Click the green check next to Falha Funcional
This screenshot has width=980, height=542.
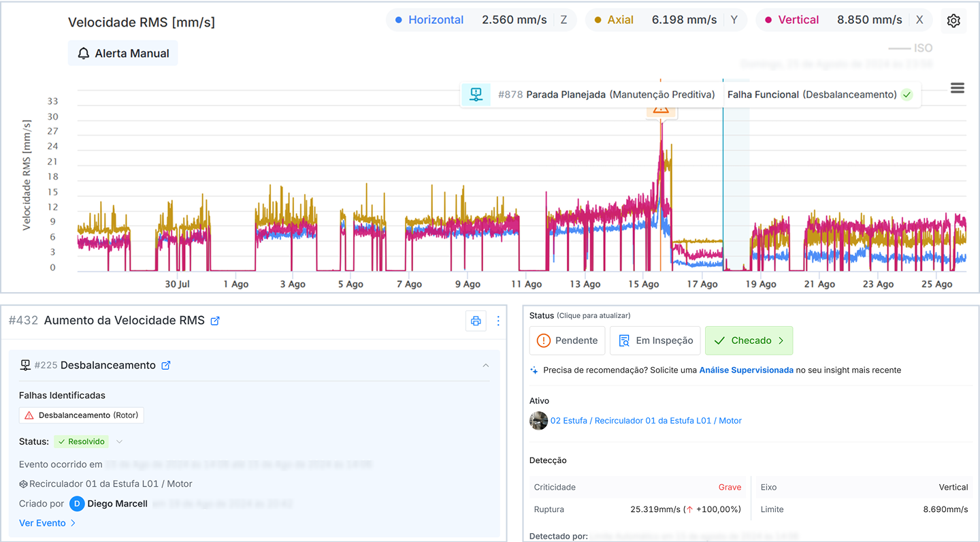(x=906, y=95)
